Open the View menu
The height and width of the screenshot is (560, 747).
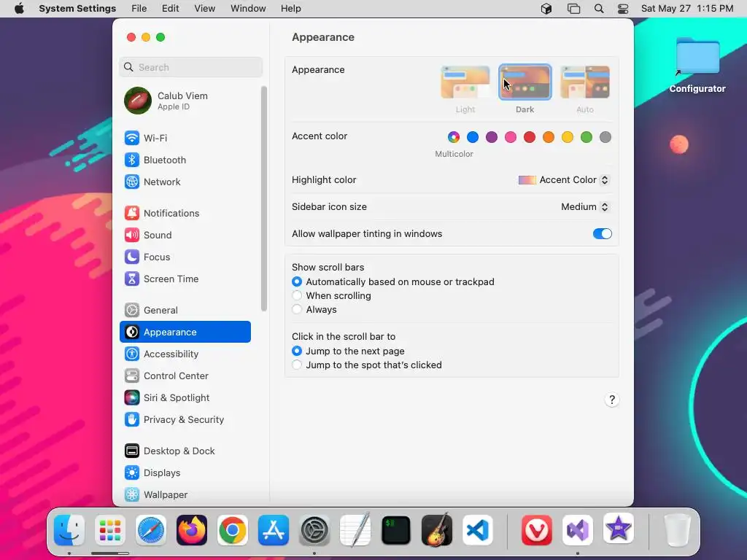pos(204,9)
